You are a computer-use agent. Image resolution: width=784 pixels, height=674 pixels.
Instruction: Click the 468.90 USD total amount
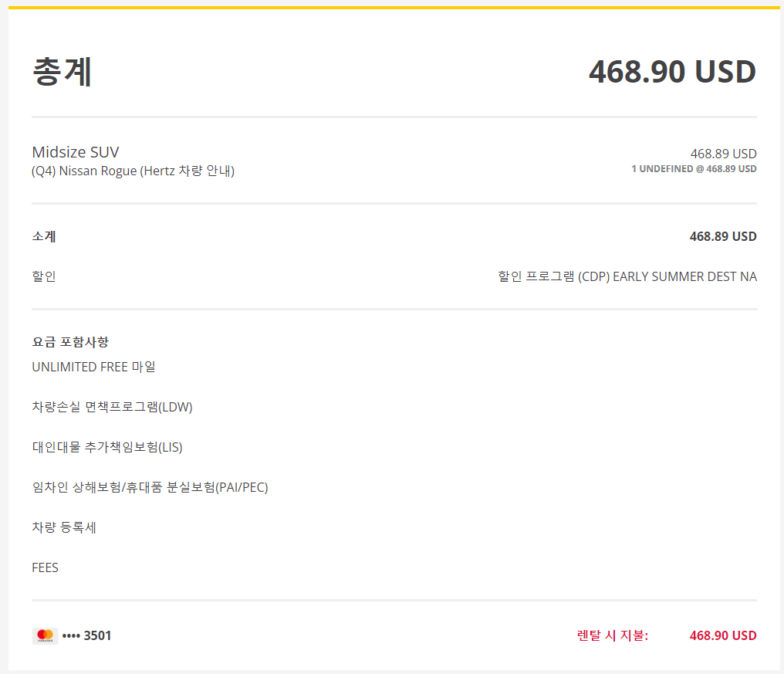tap(671, 72)
